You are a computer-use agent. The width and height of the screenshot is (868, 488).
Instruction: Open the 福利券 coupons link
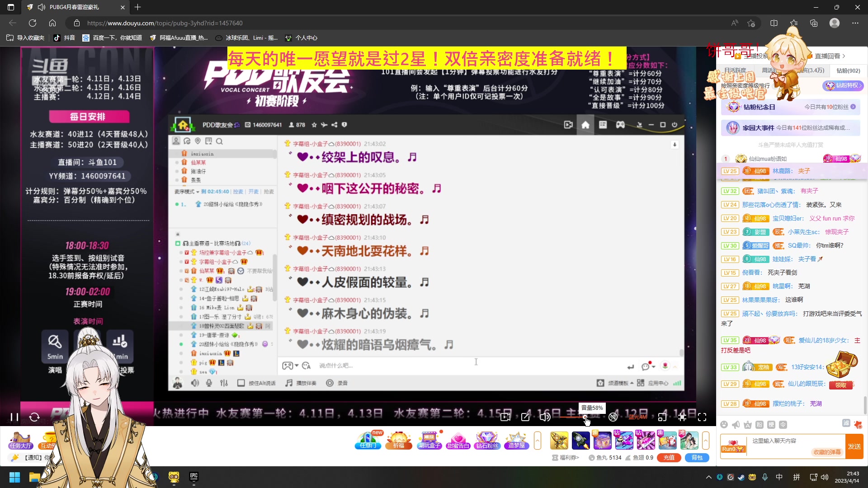(566, 458)
